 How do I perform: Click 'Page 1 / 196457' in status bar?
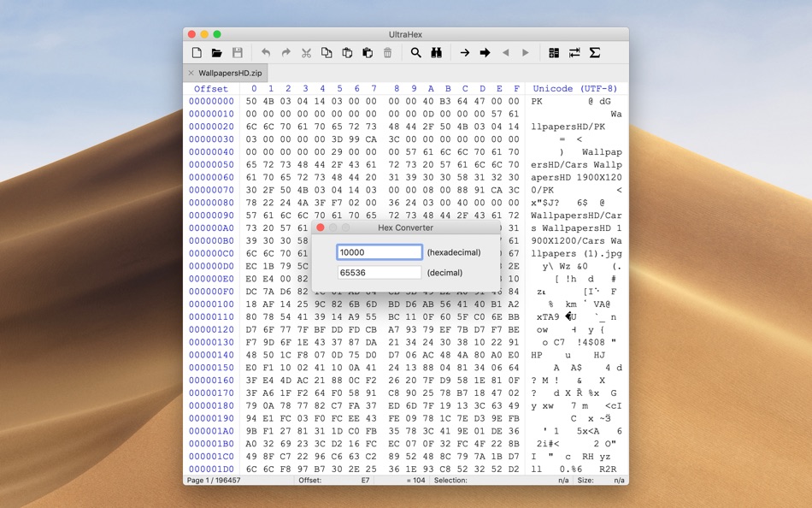214,481
